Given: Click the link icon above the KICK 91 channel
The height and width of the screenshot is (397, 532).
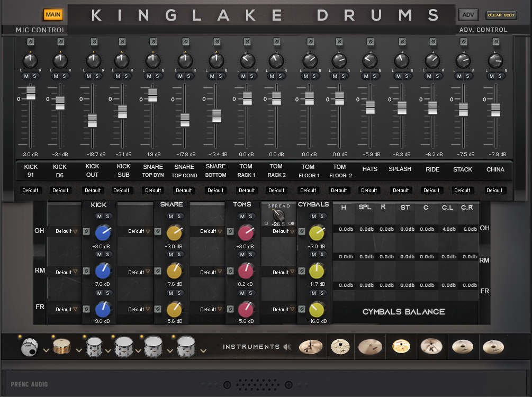Looking at the screenshot, I should click(x=31, y=42).
